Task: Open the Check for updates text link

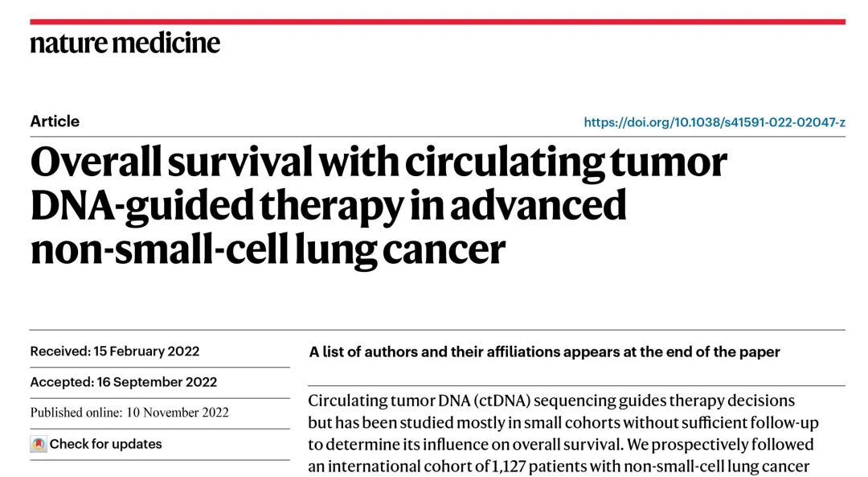Action: 105,444
